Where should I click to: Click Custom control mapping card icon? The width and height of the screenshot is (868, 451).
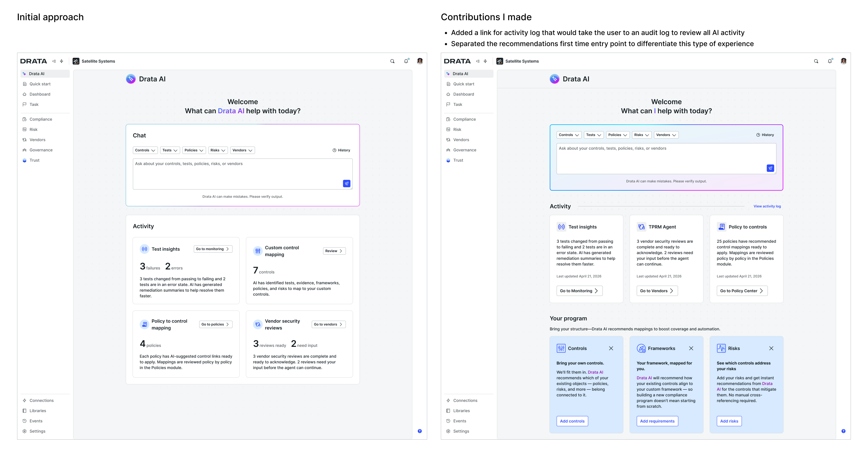(x=258, y=251)
